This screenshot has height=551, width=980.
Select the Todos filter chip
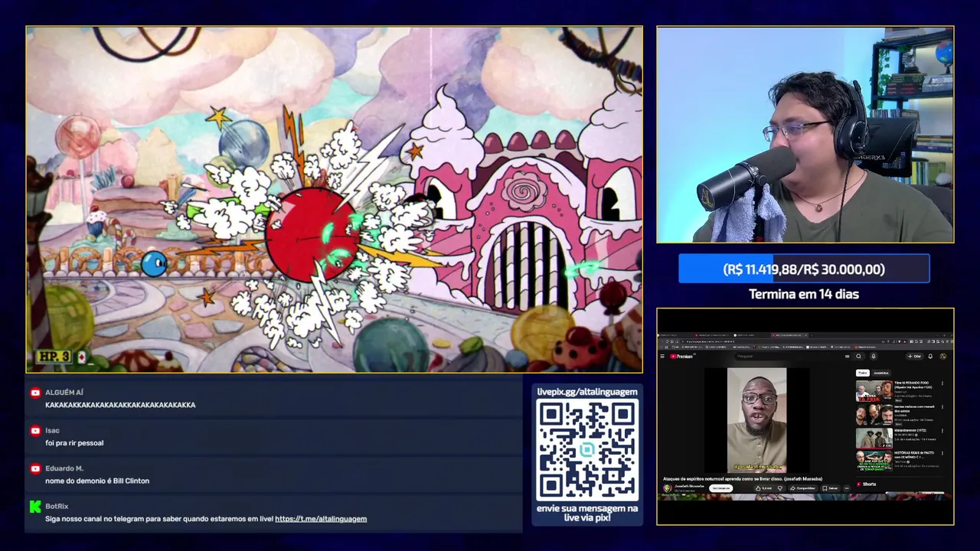click(x=862, y=373)
